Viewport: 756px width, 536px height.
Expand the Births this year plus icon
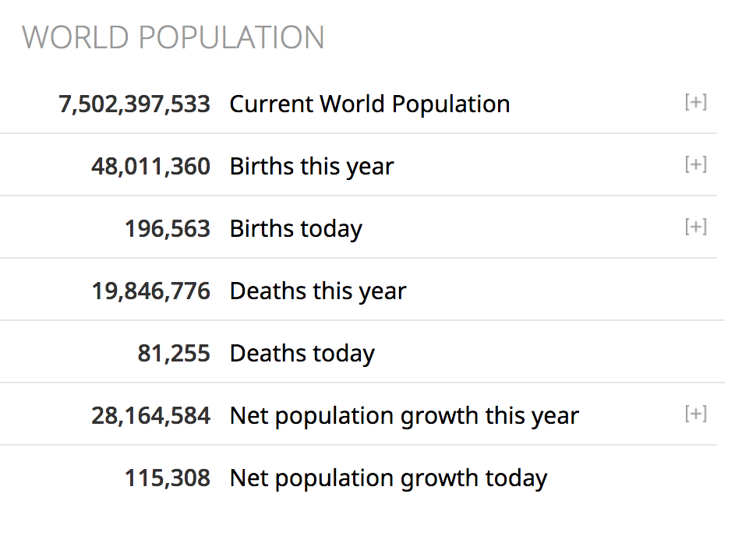[695, 165]
